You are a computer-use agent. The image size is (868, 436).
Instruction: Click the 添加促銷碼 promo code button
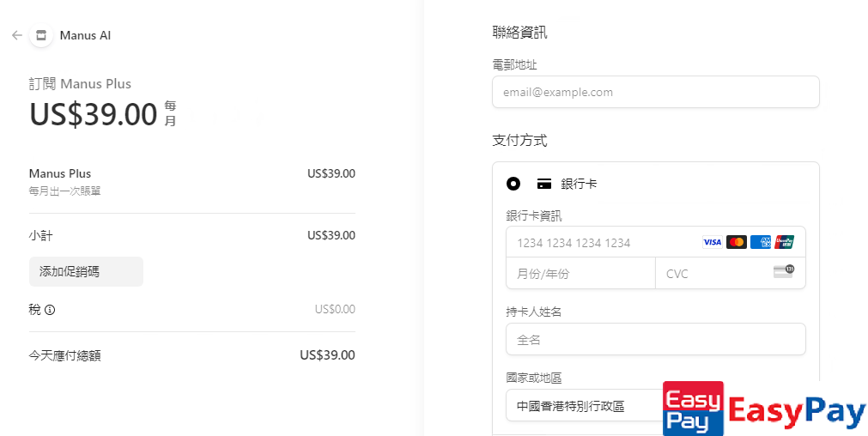point(86,271)
